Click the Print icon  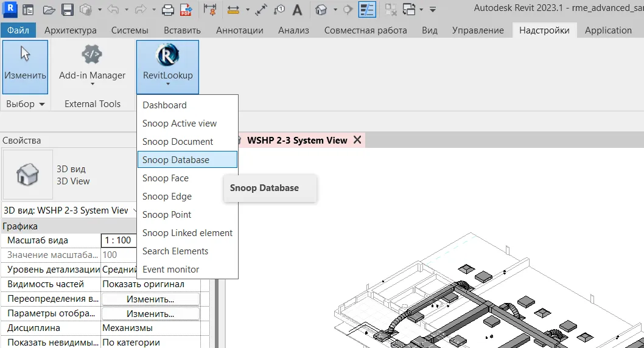[x=167, y=10]
